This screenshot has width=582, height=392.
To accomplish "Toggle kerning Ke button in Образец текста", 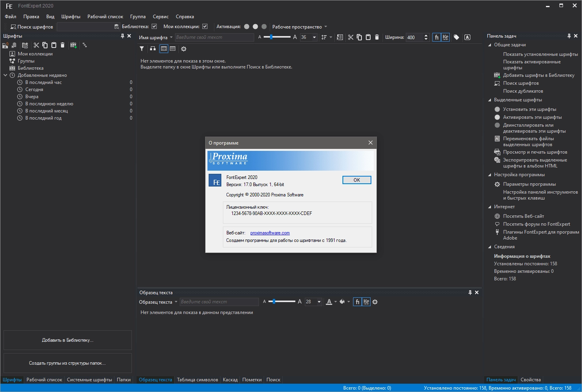I will (366, 302).
